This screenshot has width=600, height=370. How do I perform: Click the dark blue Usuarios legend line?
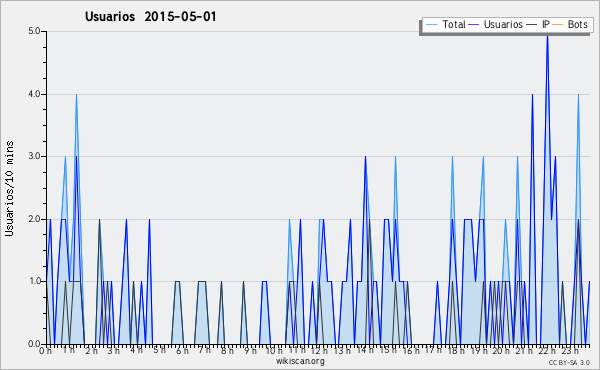click(x=474, y=24)
